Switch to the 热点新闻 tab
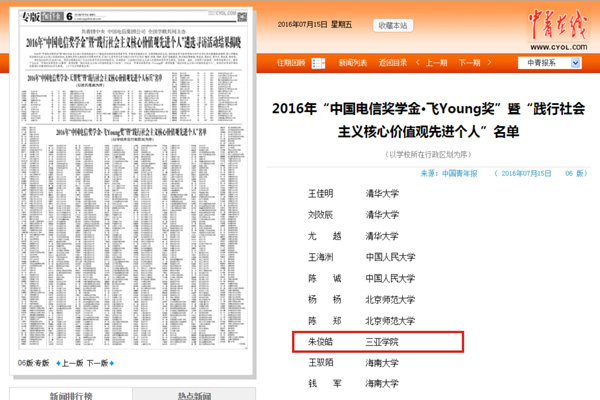 (194, 396)
